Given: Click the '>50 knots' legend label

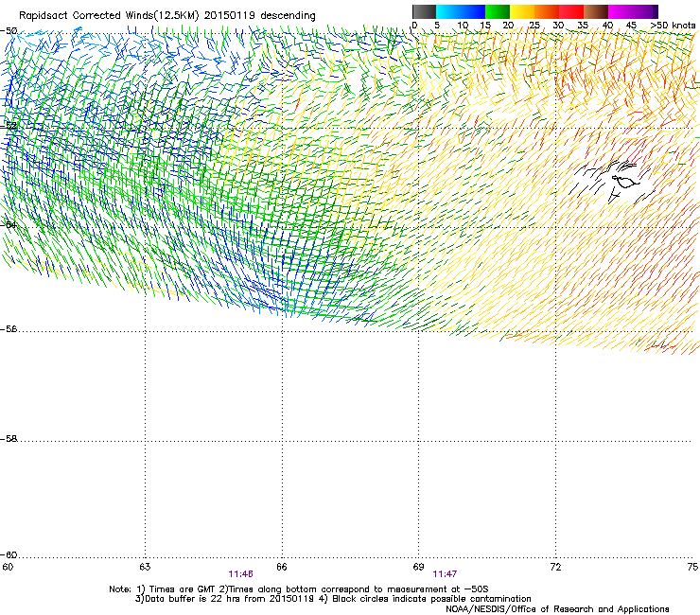Looking at the screenshot, I should point(673,26).
